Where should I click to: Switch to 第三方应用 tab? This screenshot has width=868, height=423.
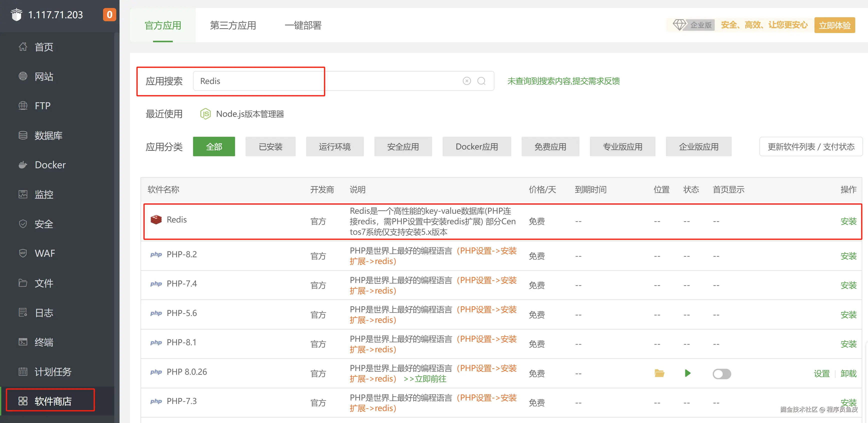pos(233,25)
